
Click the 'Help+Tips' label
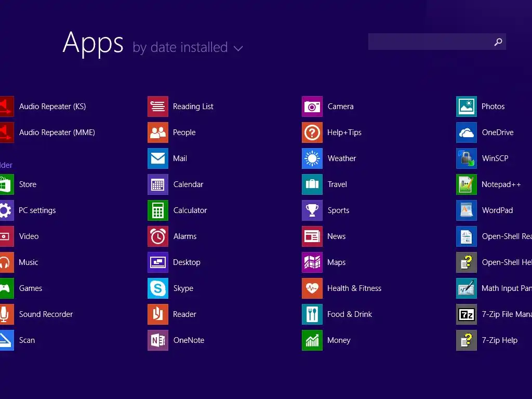[344, 132]
